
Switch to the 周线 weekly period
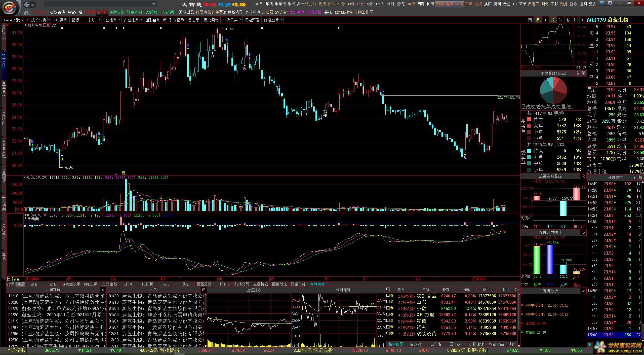click(322, 4)
